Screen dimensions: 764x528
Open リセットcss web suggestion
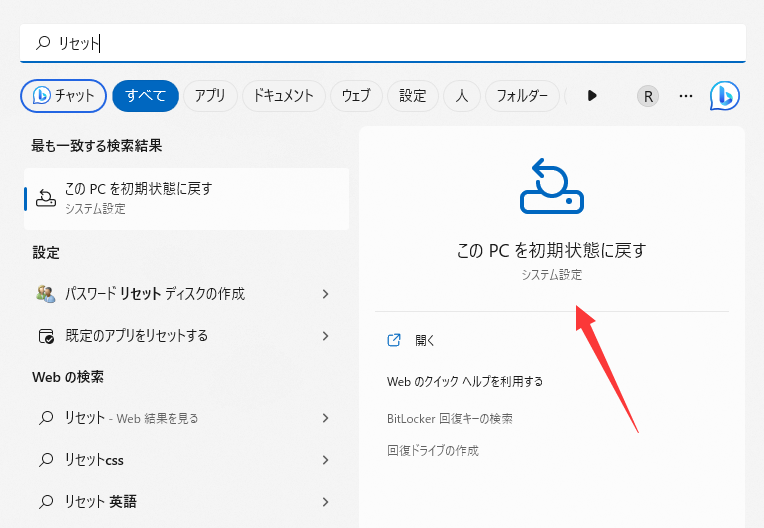pyautogui.click(x=187, y=460)
